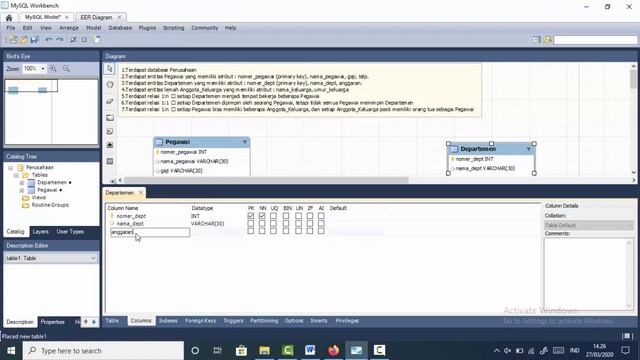Open Microsoft Word from the taskbar
This screenshot has height=360, width=640.
click(310, 350)
